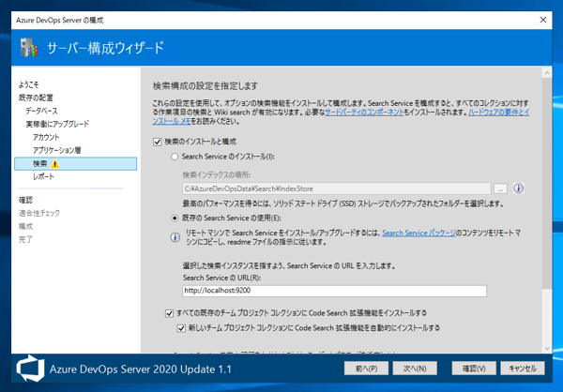
Task: Click キャンセル button
Action: pyautogui.click(x=523, y=369)
